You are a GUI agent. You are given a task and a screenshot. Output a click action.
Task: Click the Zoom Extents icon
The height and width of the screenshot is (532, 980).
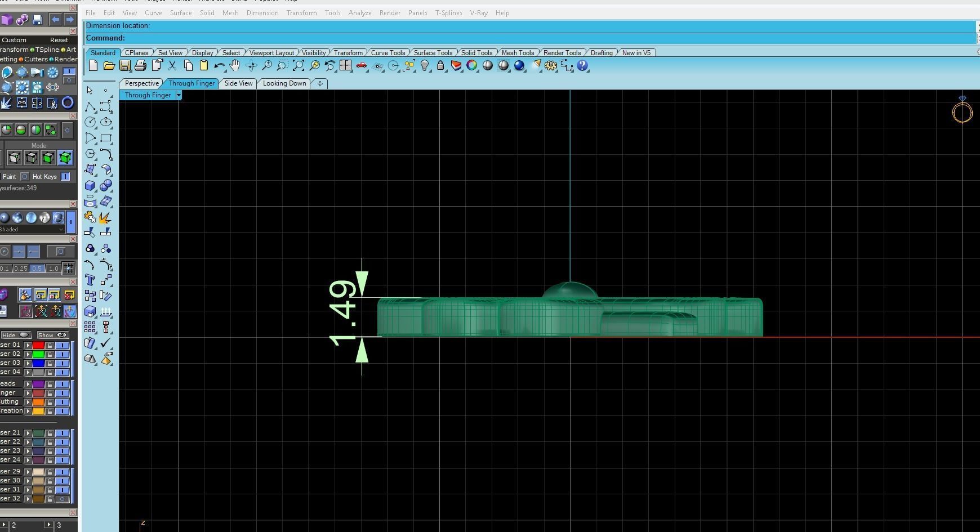pos(299,66)
